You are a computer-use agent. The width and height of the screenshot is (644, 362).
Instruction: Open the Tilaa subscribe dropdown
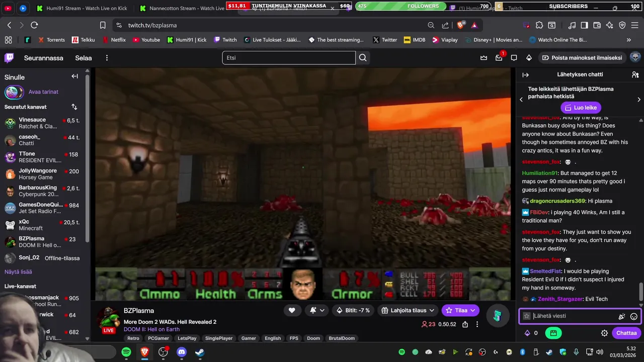click(x=460, y=311)
